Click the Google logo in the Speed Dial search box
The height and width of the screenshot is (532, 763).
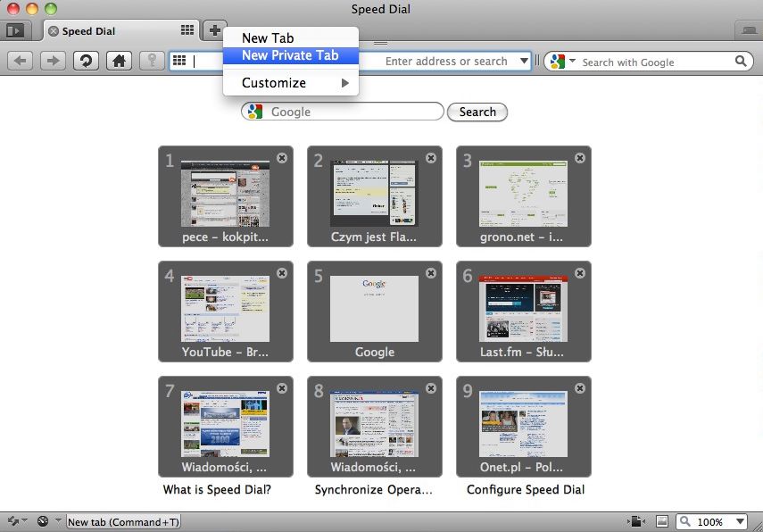coord(255,112)
